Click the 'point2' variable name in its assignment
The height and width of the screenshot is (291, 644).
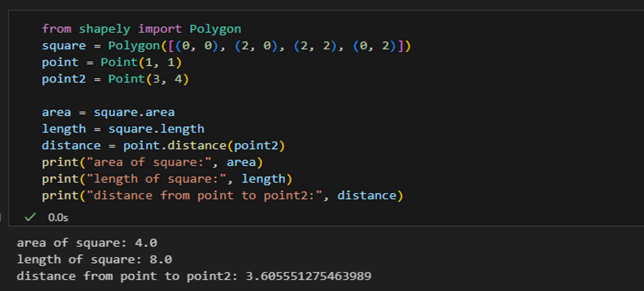[64, 79]
